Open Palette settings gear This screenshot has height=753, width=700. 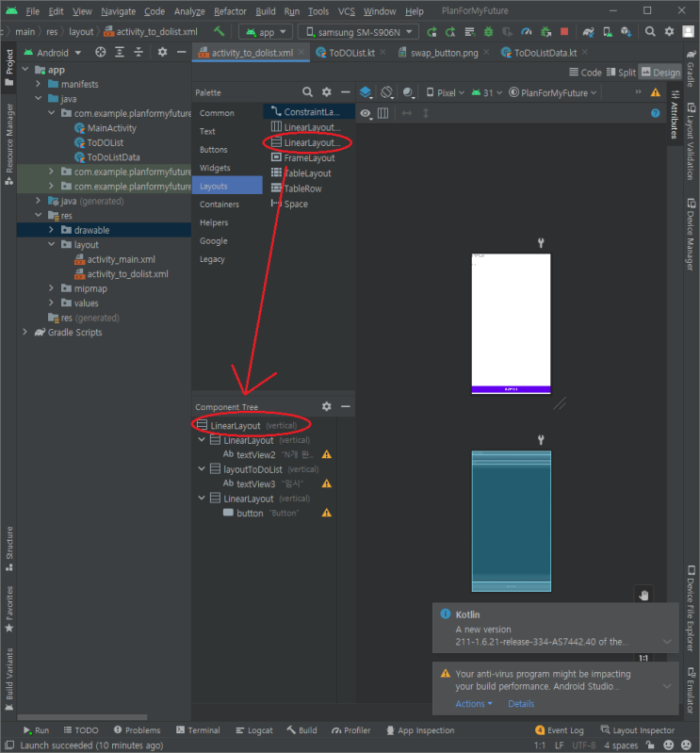click(327, 91)
